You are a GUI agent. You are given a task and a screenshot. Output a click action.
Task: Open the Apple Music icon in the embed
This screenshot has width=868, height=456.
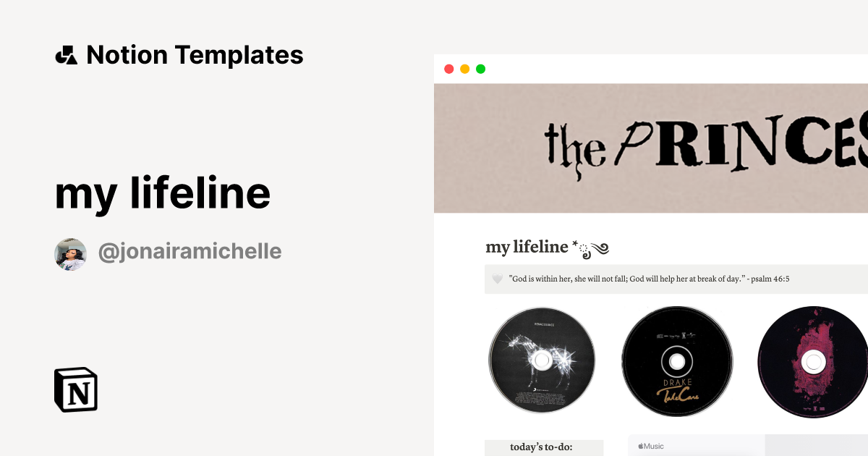[x=641, y=446]
